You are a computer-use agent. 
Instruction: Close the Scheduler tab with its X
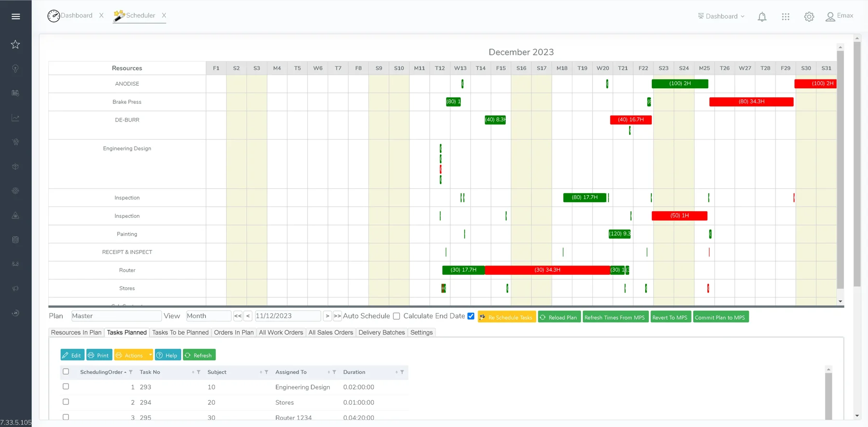[x=164, y=15]
